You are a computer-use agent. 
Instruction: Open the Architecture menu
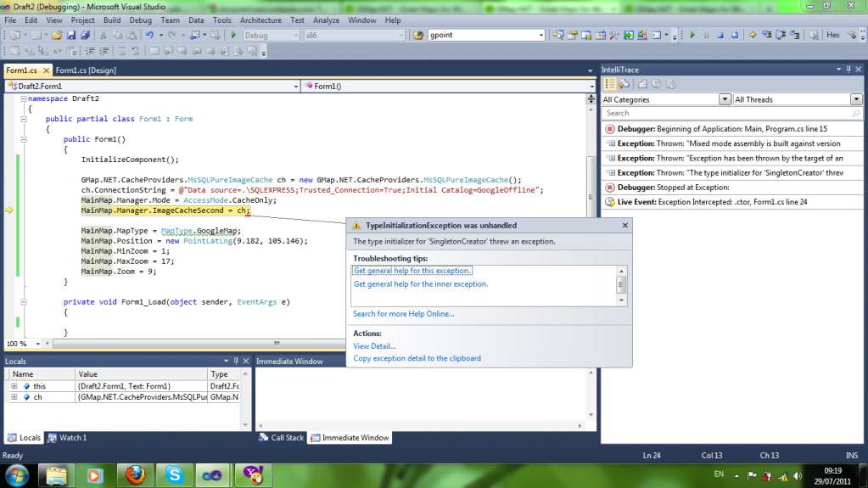(260, 20)
